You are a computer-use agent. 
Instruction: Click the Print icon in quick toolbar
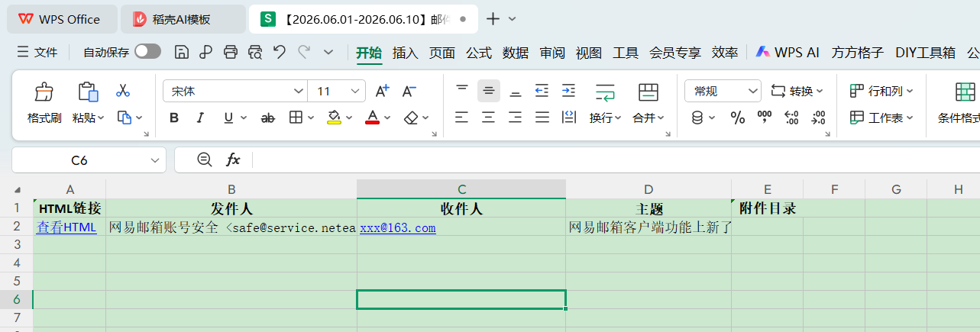click(230, 52)
